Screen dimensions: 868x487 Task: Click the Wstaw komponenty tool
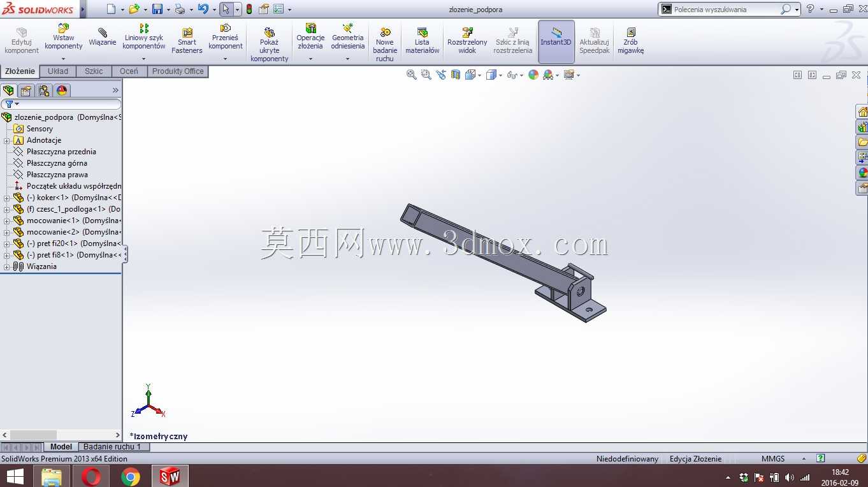click(x=64, y=38)
